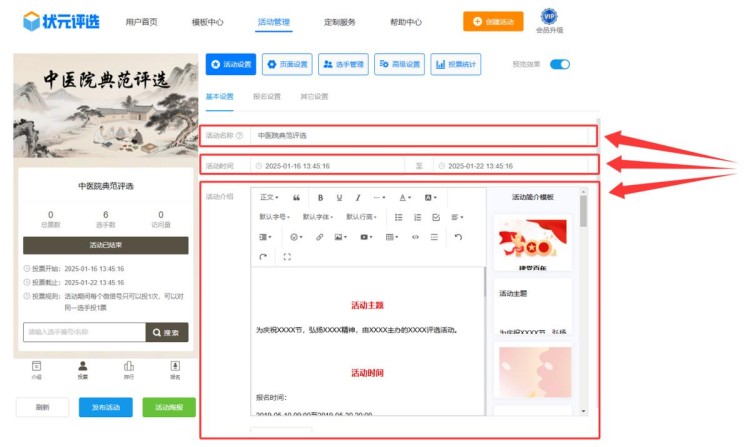Open the 排行 ranking icon in preview

coord(129,370)
